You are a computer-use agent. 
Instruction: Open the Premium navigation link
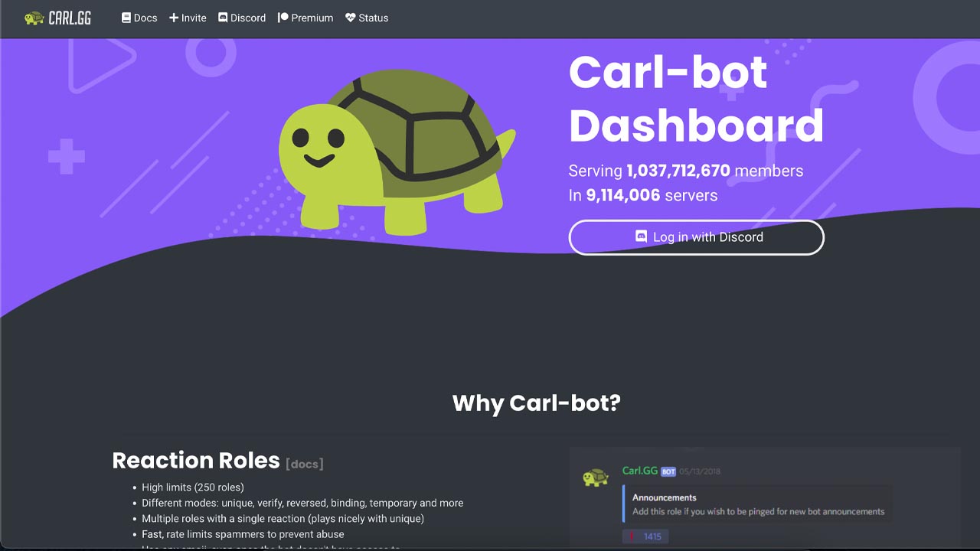305,18
